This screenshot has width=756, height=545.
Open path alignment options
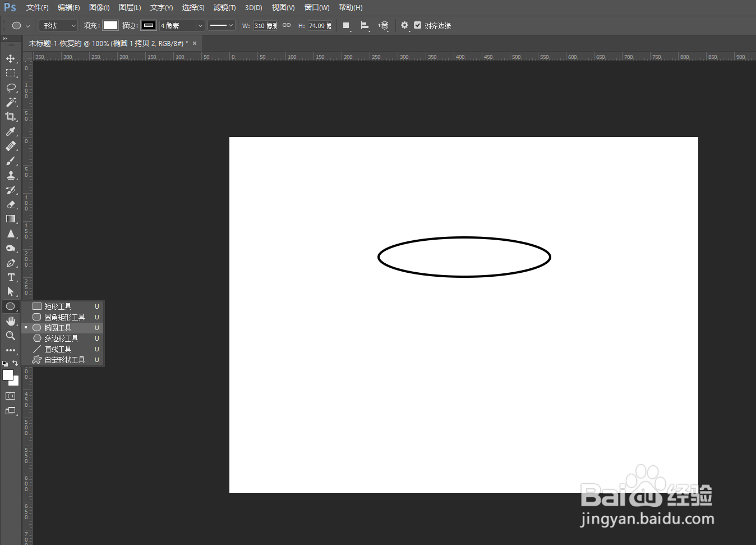click(x=365, y=26)
